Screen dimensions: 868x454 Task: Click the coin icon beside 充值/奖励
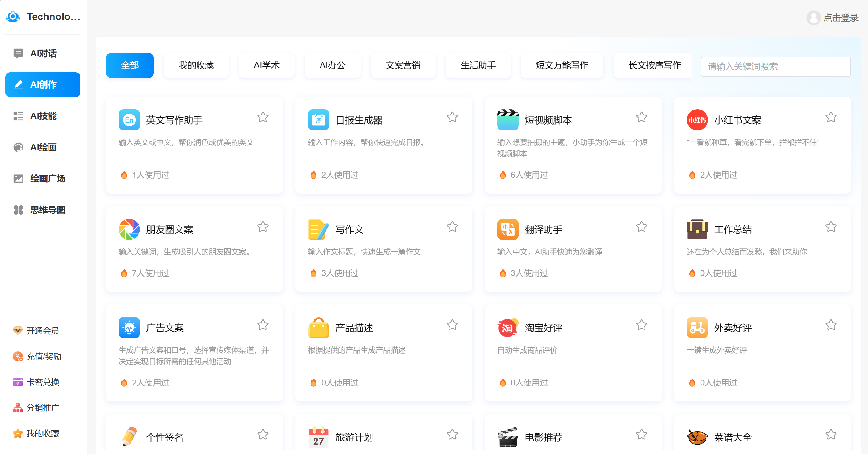18,356
